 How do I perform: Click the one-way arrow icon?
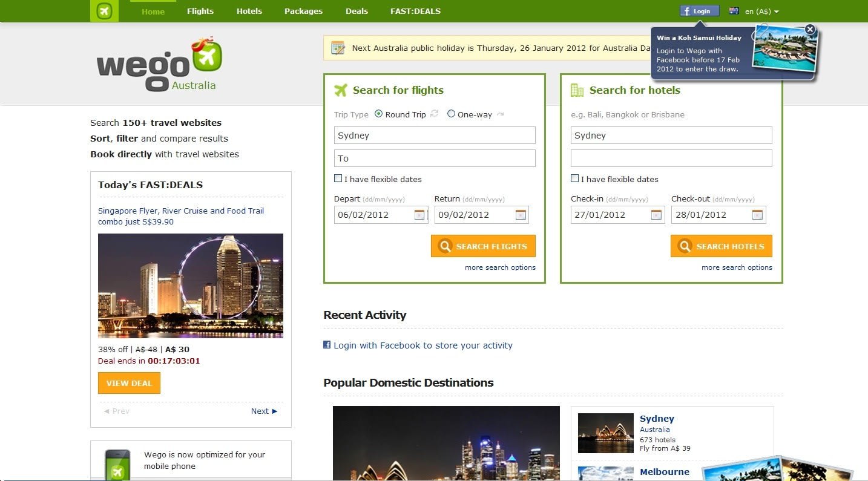click(x=500, y=114)
